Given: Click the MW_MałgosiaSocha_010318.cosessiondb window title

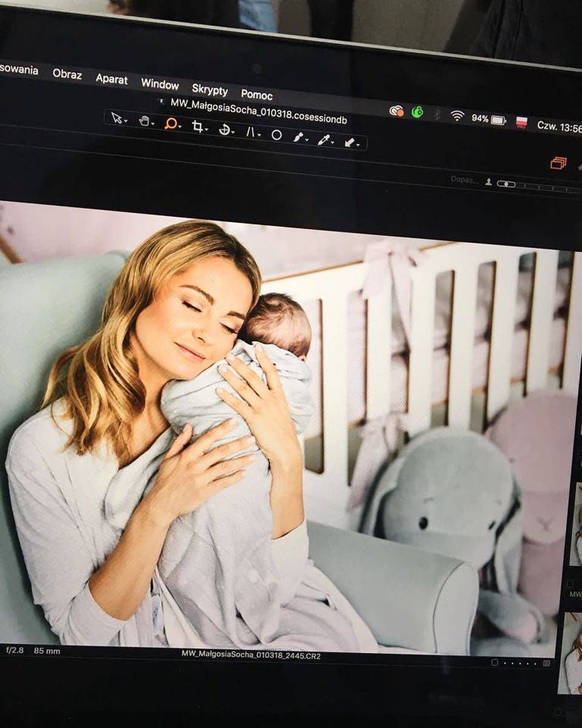Looking at the screenshot, I should pyautogui.click(x=259, y=112).
